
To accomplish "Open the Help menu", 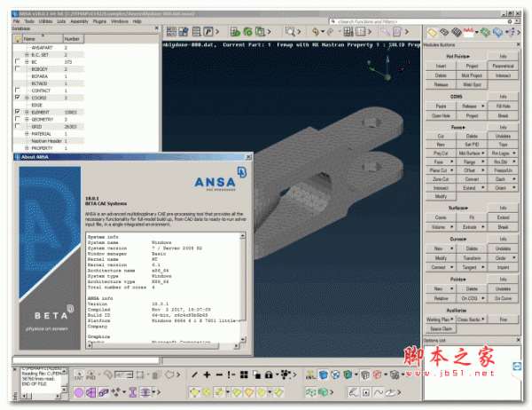I will 137,21.
